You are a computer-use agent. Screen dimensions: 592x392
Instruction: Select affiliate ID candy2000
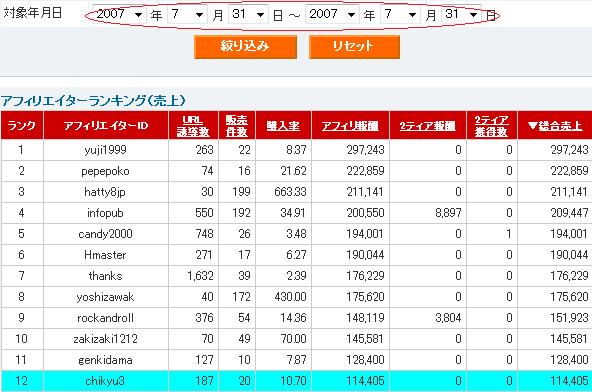(105, 234)
